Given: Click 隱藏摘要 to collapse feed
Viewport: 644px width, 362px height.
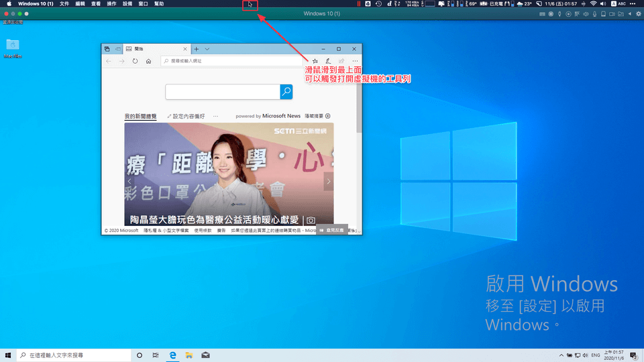Looking at the screenshot, I should point(317,116).
